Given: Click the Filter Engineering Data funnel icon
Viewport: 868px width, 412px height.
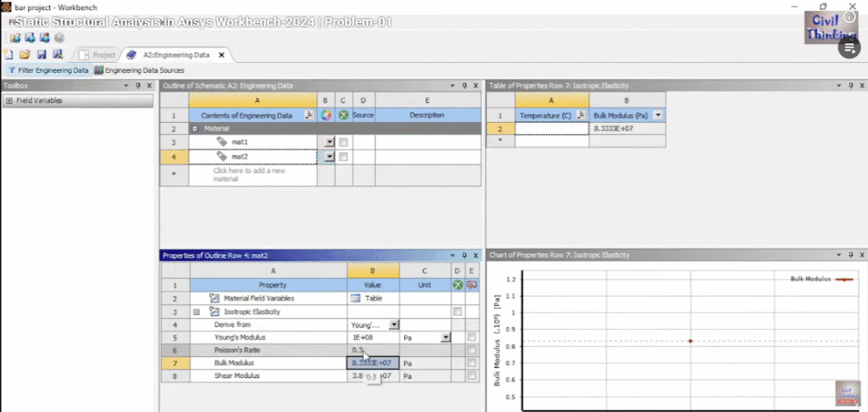Looking at the screenshot, I should point(12,70).
